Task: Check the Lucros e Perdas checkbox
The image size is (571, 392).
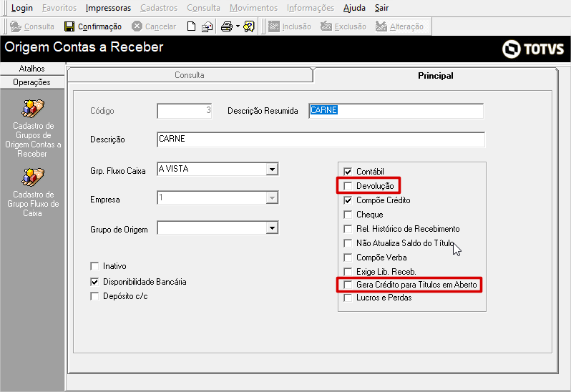Action: [x=348, y=298]
